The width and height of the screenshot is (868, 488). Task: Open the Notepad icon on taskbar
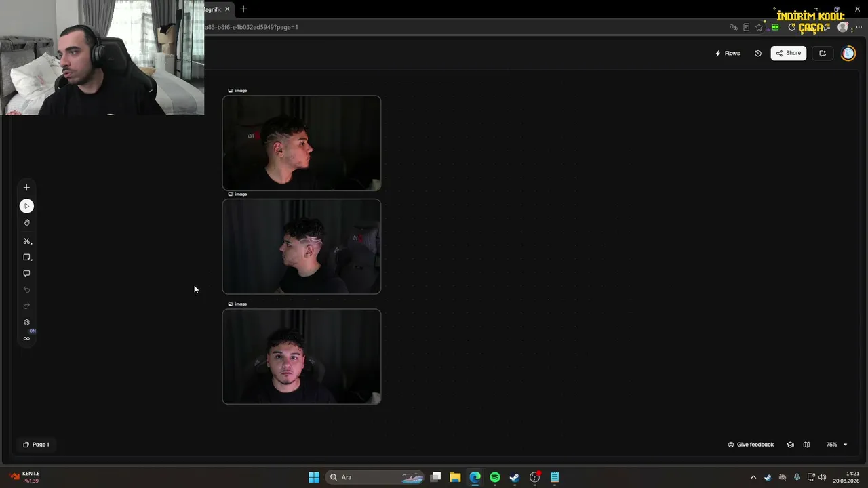pos(554,477)
